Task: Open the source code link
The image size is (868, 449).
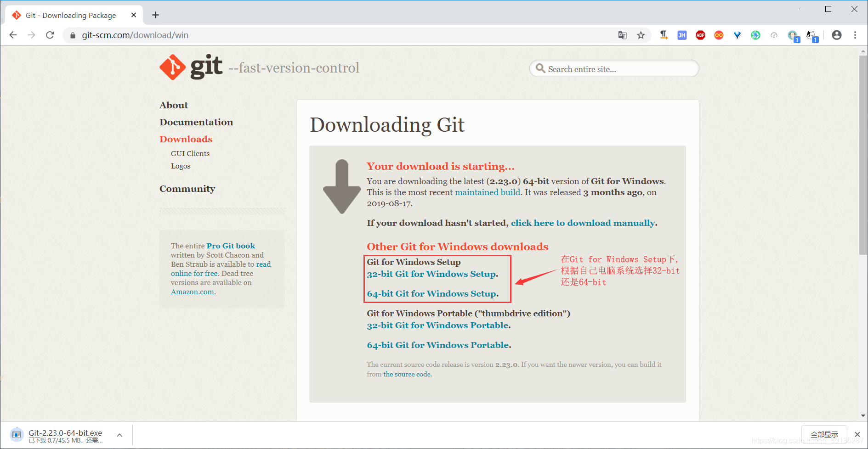Action: coord(407,374)
